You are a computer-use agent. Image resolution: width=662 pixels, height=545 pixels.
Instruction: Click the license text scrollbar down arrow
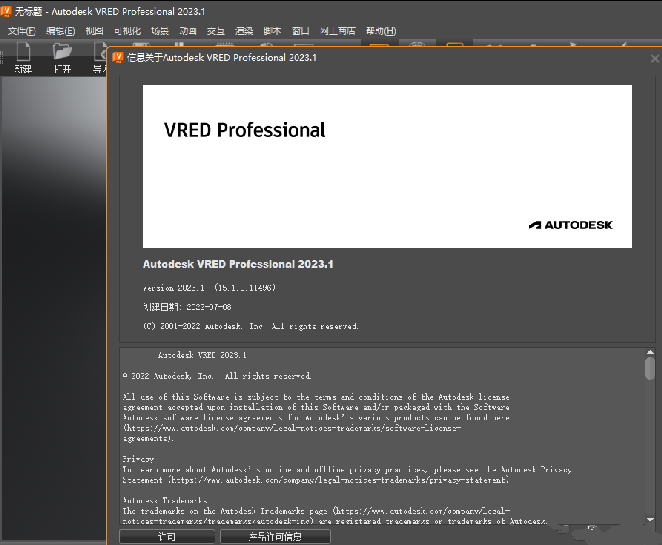coord(650,520)
